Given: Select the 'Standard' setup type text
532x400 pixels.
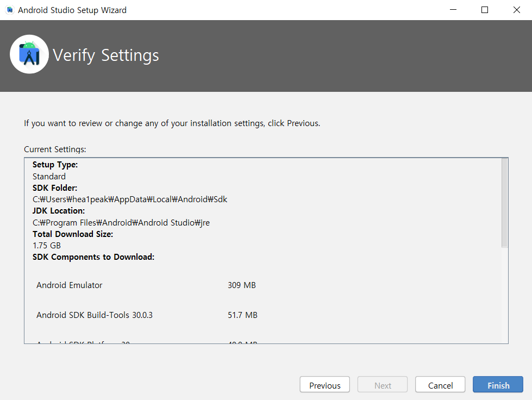Looking at the screenshot, I should click(x=49, y=177).
